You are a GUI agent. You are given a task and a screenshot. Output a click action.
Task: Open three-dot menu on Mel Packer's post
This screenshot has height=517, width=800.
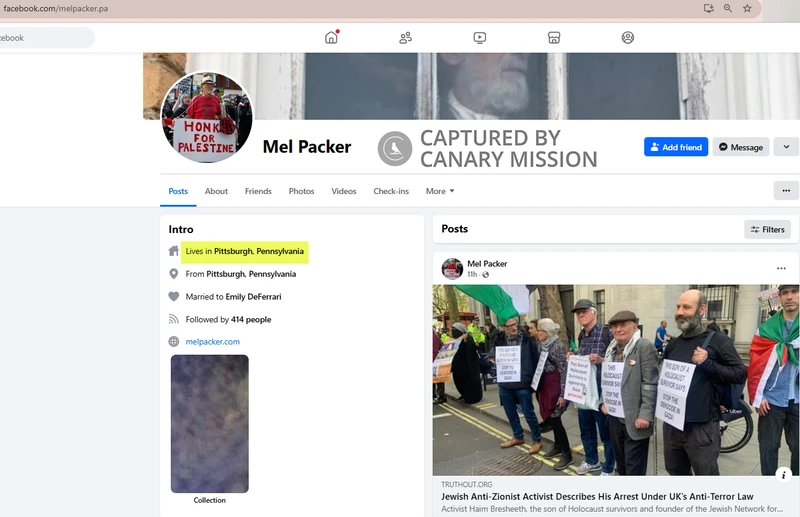(x=781, y=268)
